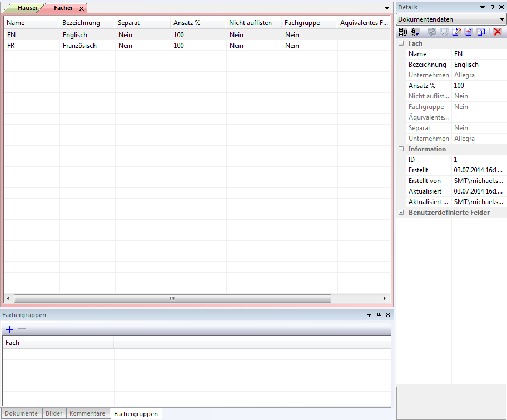Close the Fächer tab
Image resolution: width=507 pixels, height=420 pixels.
point(82,9)
